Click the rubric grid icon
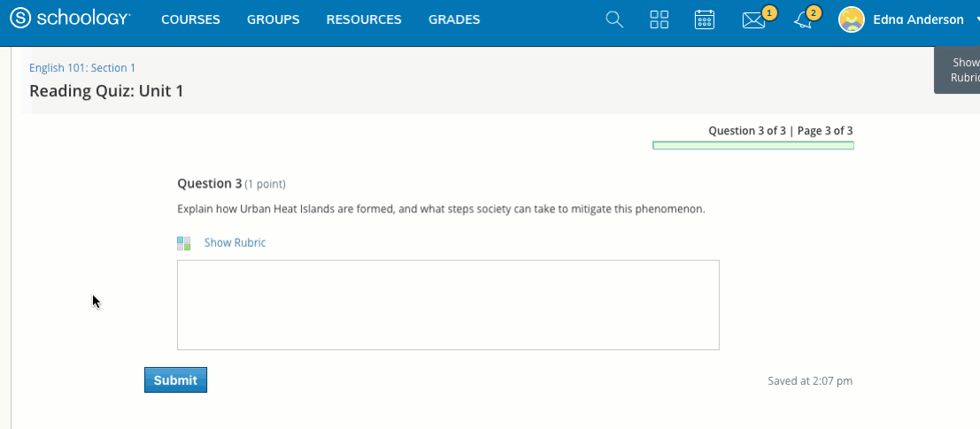 (x=184, y=243)
